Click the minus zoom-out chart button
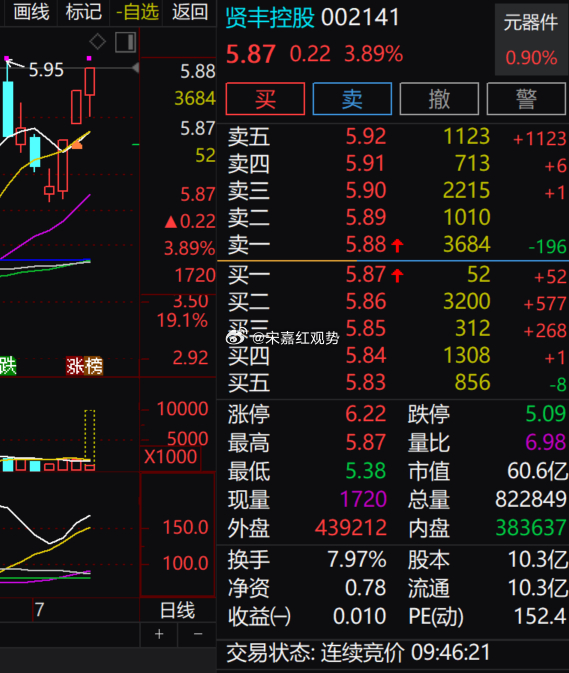 (198, 634)
